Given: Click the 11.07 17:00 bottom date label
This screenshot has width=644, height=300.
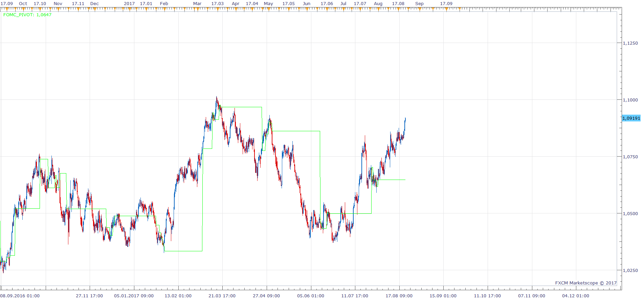Looking at the screenshot, I should point(355,296).
